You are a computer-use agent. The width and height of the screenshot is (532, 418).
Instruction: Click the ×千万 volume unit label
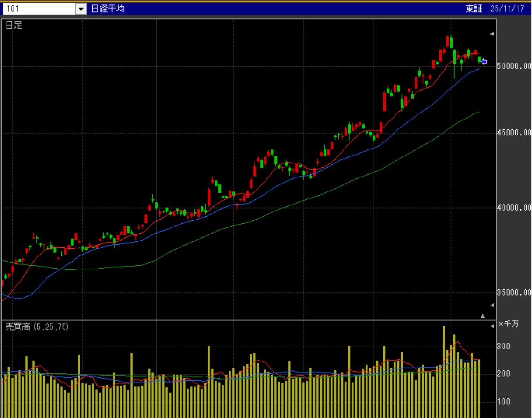tap(509, 325)
